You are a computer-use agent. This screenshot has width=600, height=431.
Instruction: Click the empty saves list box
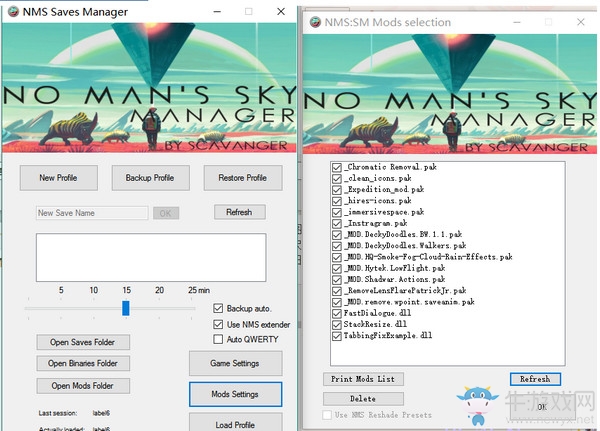(151, 258)
